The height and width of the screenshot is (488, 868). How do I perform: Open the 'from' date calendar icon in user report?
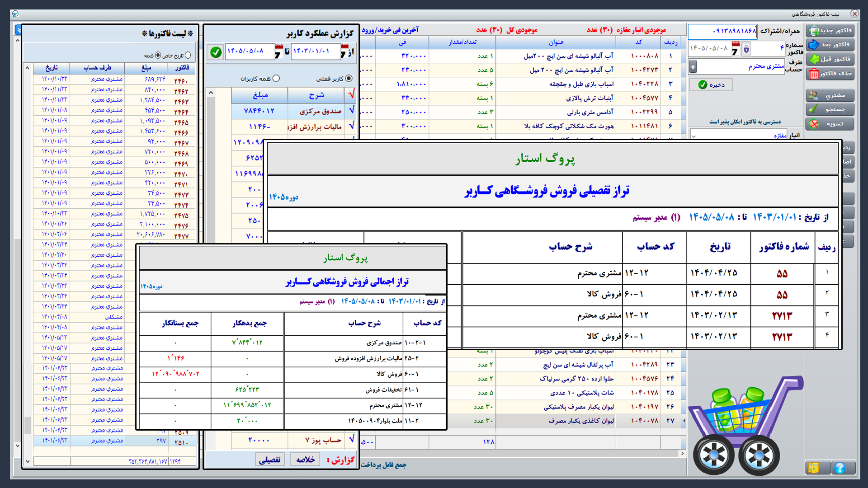(345, 51)
